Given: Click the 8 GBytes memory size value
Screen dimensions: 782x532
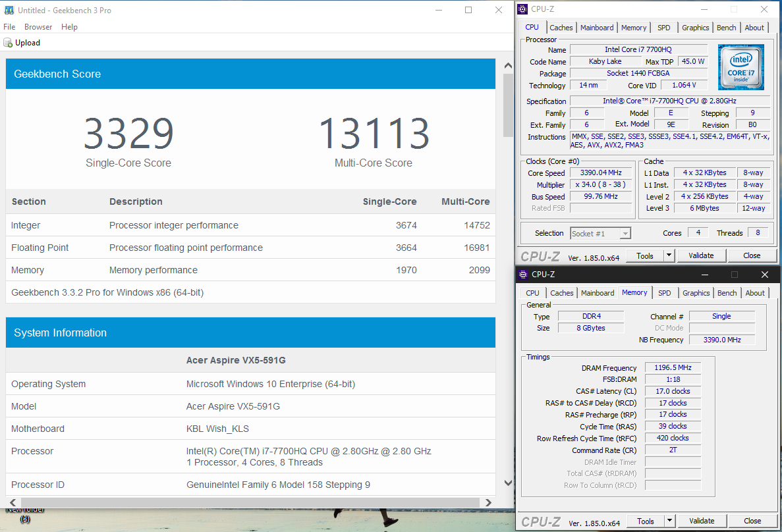Looking at the screenshot, I should (591, 328).
